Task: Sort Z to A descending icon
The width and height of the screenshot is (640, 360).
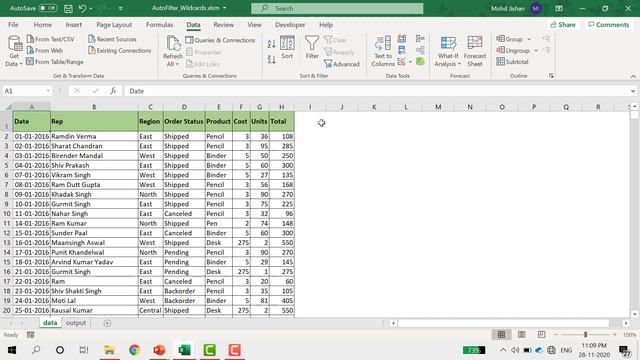Action: [x=271, y=60]
